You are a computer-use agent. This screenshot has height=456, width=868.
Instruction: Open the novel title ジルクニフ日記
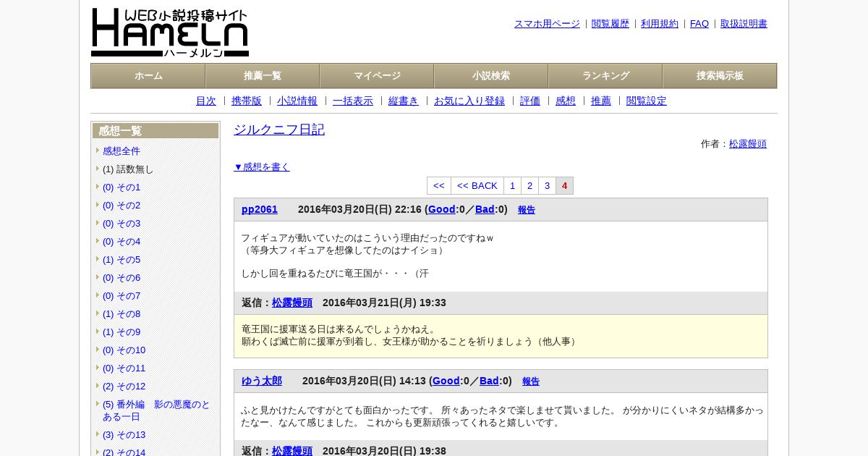[279, 130]
